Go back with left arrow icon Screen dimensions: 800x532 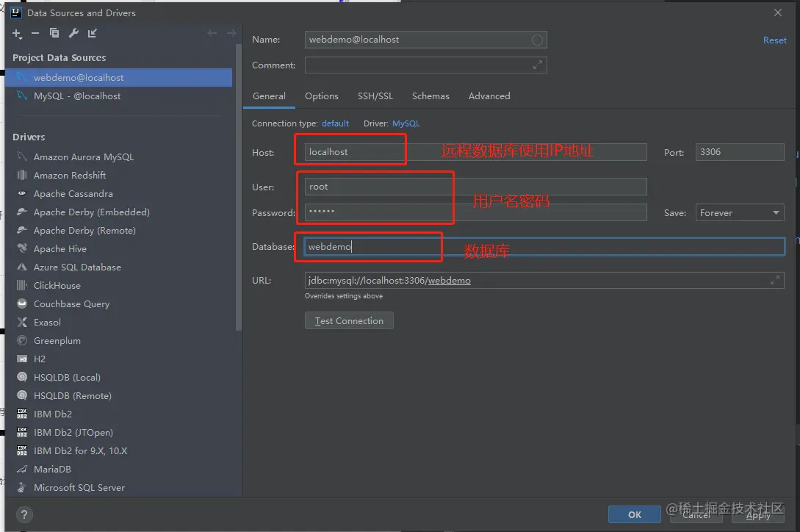[x=212, y=33]
